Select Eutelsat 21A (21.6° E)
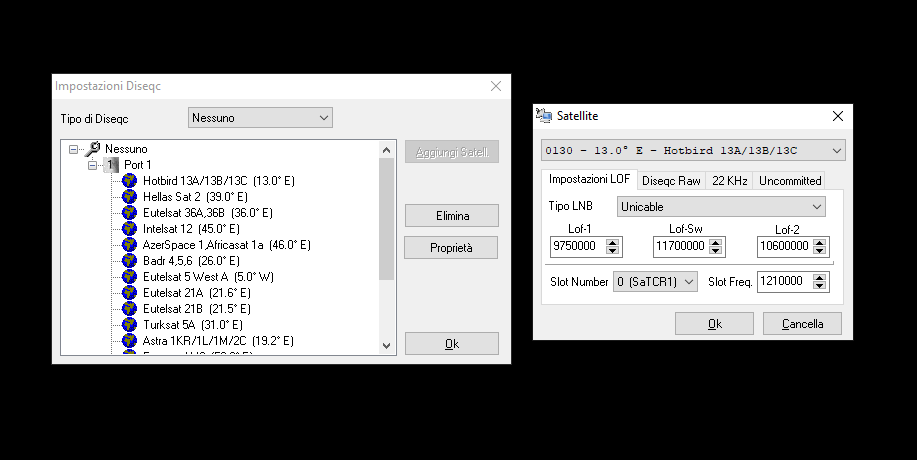The width and height of the screenshot is (917, 460). coord(196,293)
